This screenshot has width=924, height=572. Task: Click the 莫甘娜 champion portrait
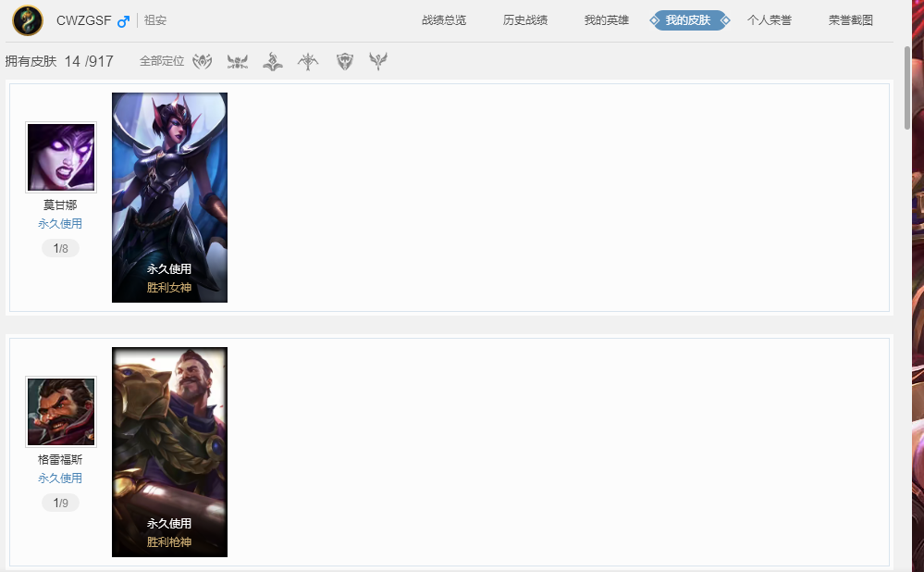coord(61,157)
